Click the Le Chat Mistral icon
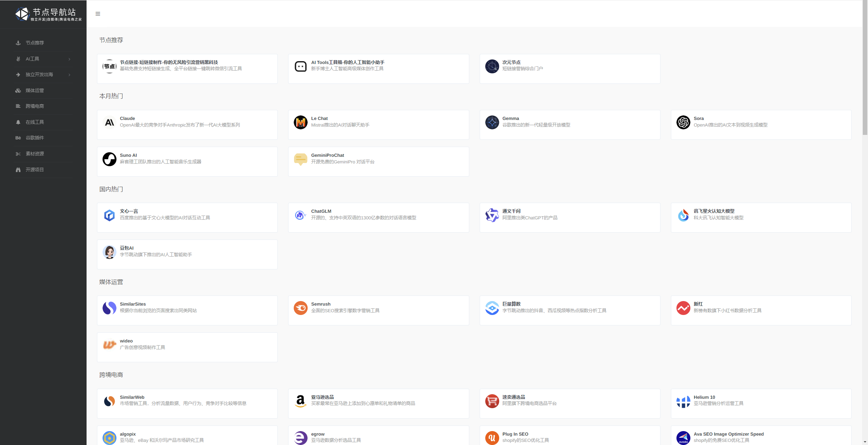The width and height of the screenshot is (868, 445). pyautogui.click(x=301, y=122)
